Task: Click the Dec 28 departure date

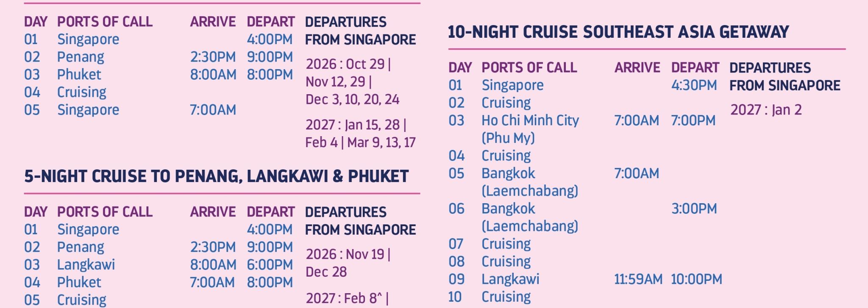Action: [326, 272]
